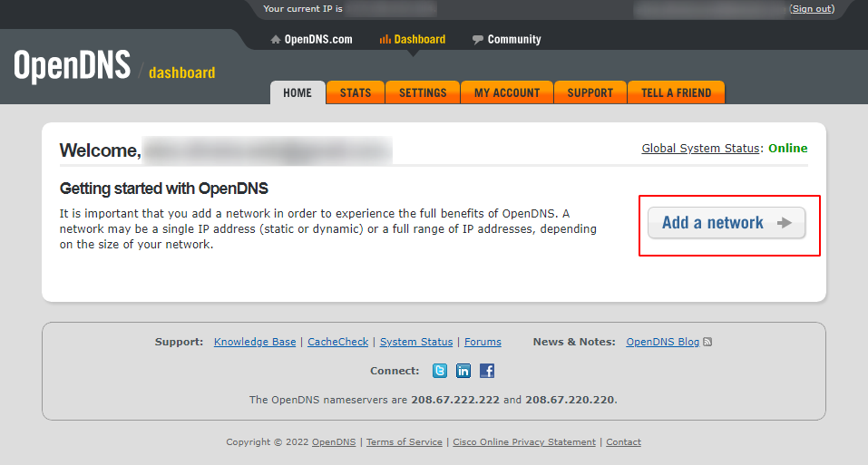Screen dimensions: 868x465
Task: Click the yellow dashboard text beside logo
Action: [182, 73]
